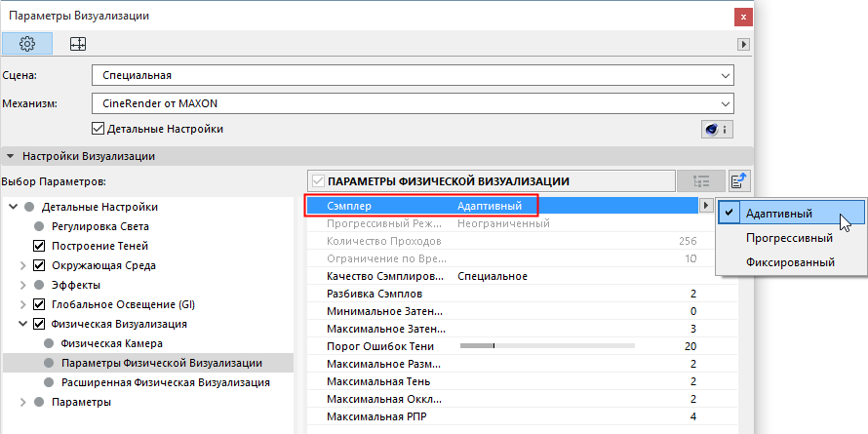Click the Максимальное Затенение value 3

tap(693, 329)
